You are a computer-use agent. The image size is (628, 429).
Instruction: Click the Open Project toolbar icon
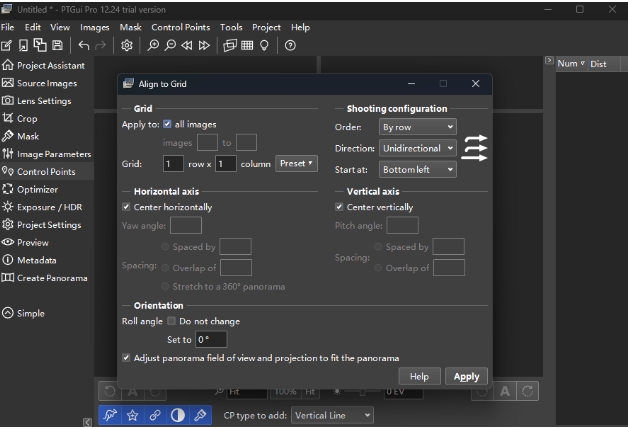tap(23, 45)
